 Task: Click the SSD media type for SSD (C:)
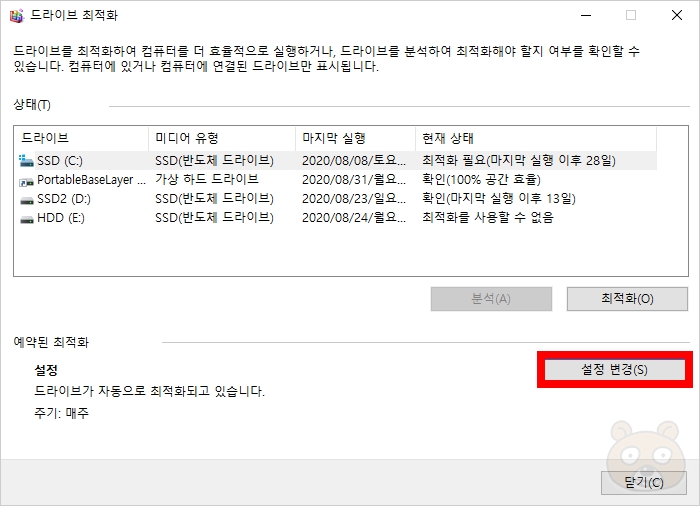pos(214,160)
